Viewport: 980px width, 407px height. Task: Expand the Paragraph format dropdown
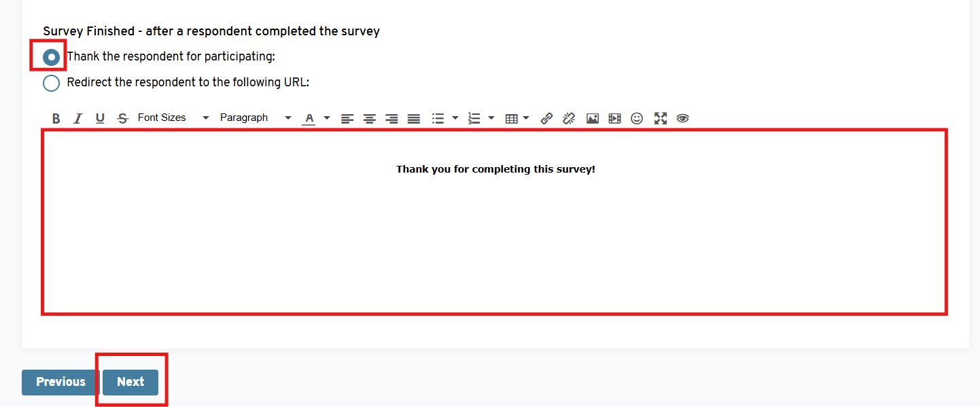(x=255, y=118)
